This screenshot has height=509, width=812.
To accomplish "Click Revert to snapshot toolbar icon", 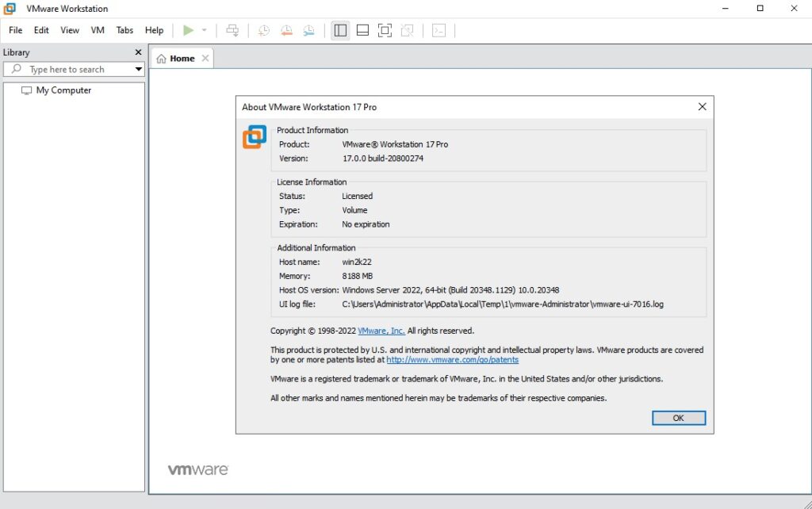I will point(286,31).
